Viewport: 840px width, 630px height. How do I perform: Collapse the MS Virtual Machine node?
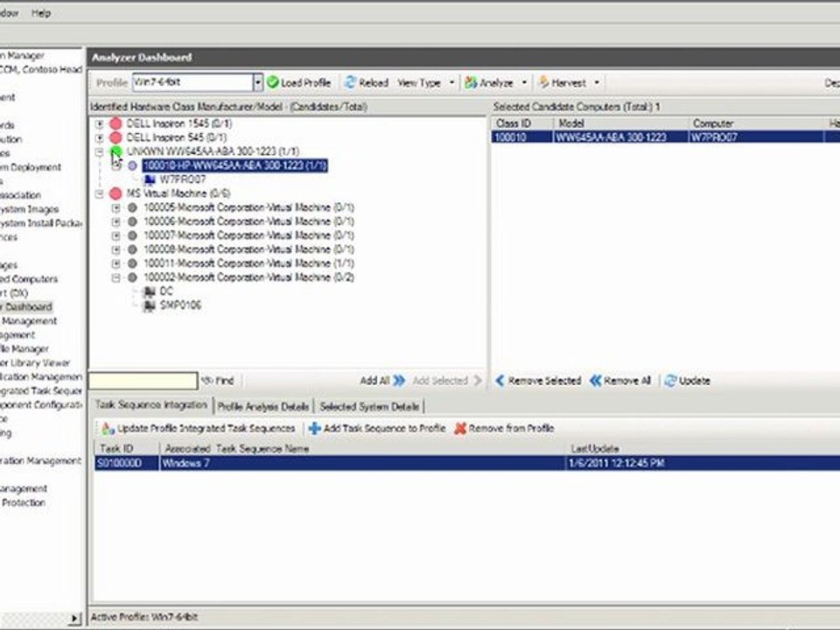[x=99, y=193]
